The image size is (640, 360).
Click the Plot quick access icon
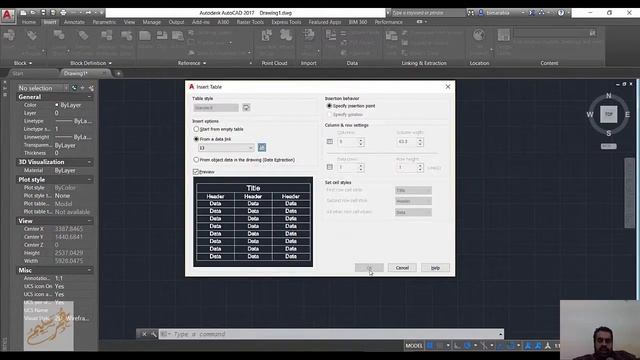[x=63, y=13]
